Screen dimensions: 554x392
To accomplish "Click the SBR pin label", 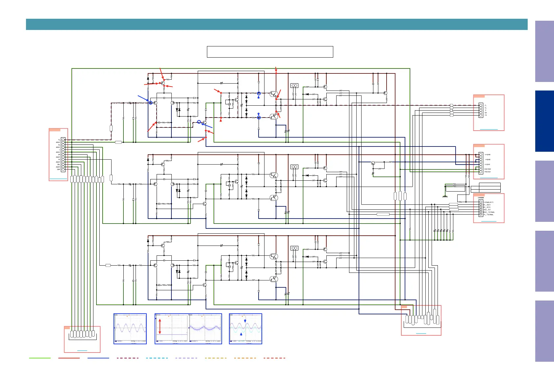I will tap(59, 170).
